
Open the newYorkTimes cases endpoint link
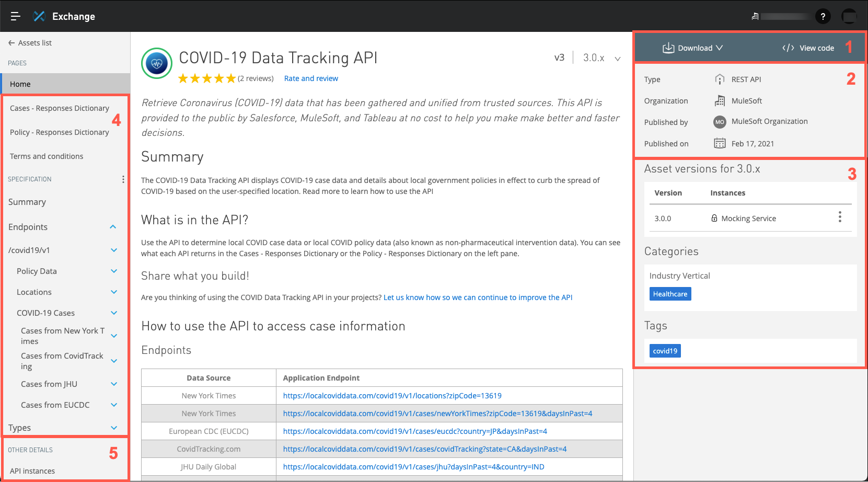point(437,414)
